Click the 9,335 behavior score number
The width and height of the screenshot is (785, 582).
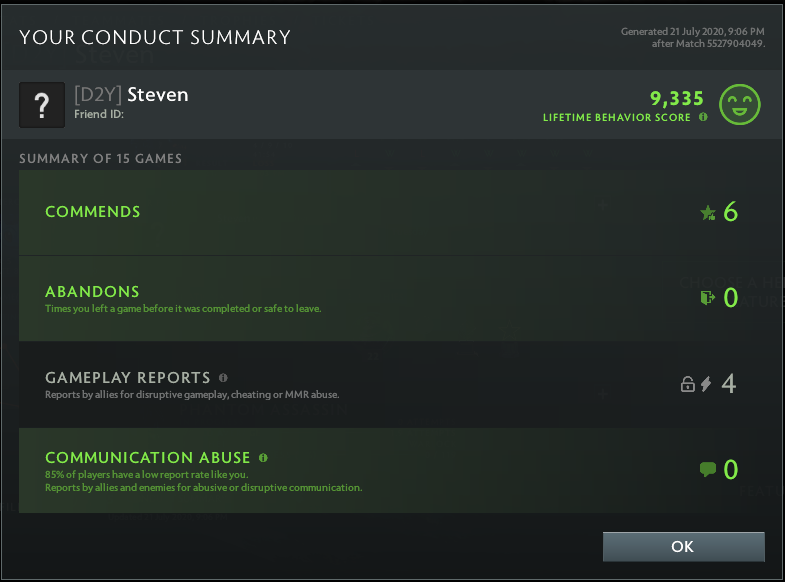pos(676,98)
